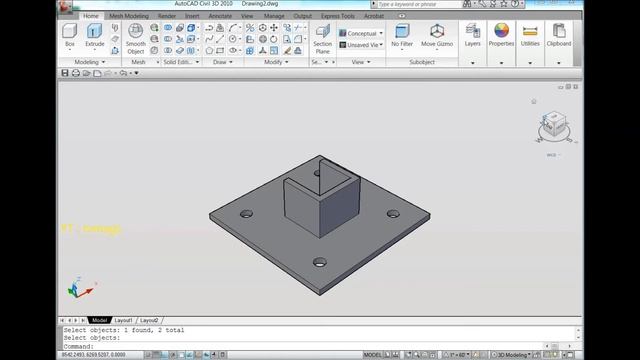Open the annotation scale dropdown in status bar

point(457,355)
